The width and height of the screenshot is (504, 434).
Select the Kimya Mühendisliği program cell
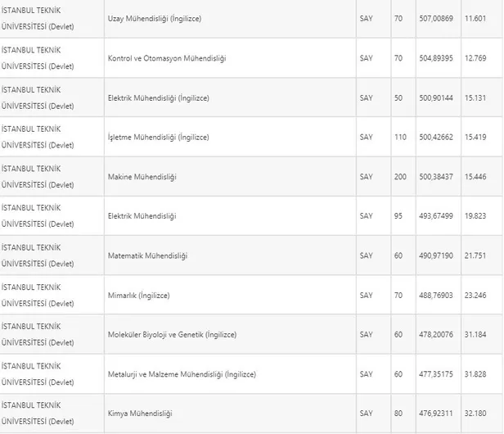[140, 414]
